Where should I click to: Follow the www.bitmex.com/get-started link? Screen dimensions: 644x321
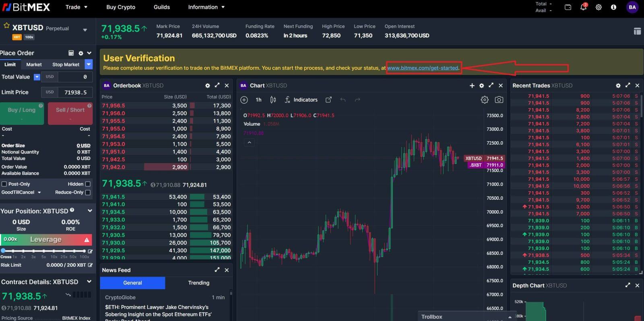click(423, 68)
